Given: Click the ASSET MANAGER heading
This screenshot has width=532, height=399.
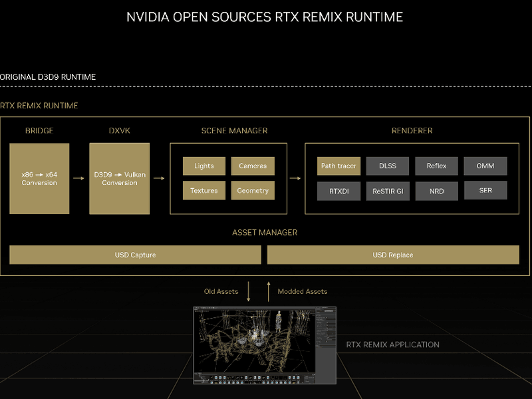Looking at the screenshot, I should [x=265, y=232].
